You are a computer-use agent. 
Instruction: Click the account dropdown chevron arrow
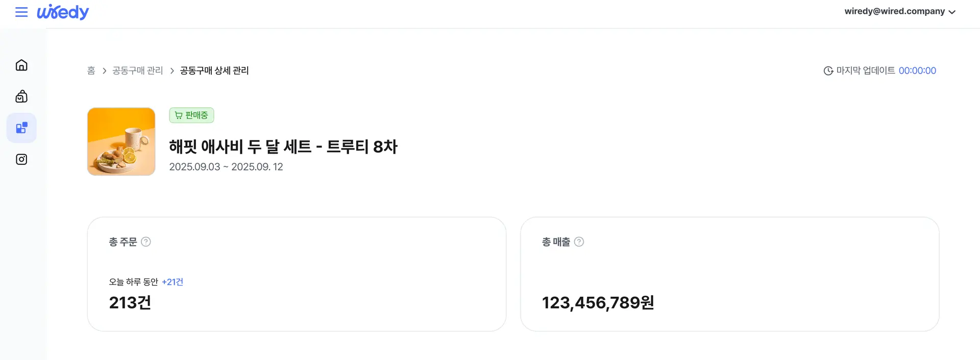click(x=952, y=12)
